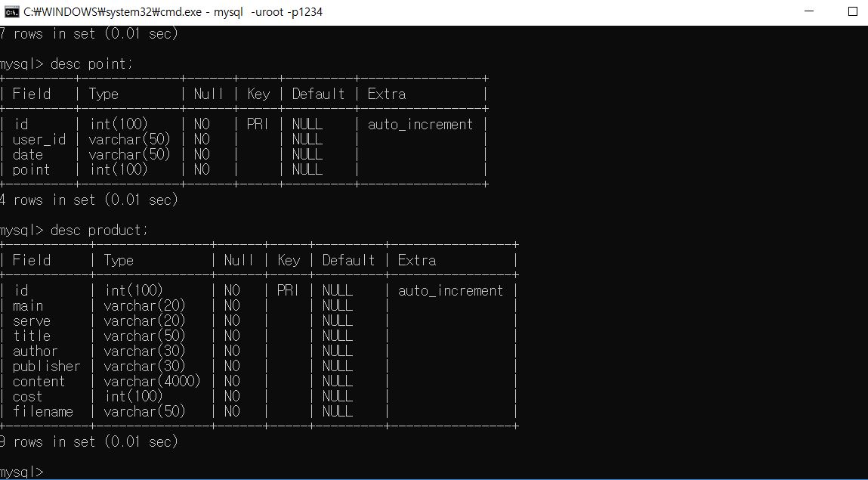The height and width of the screenshot is (480, 868).
Task: Click the PRI key value in the product table
Action: [x=287, y=290]
